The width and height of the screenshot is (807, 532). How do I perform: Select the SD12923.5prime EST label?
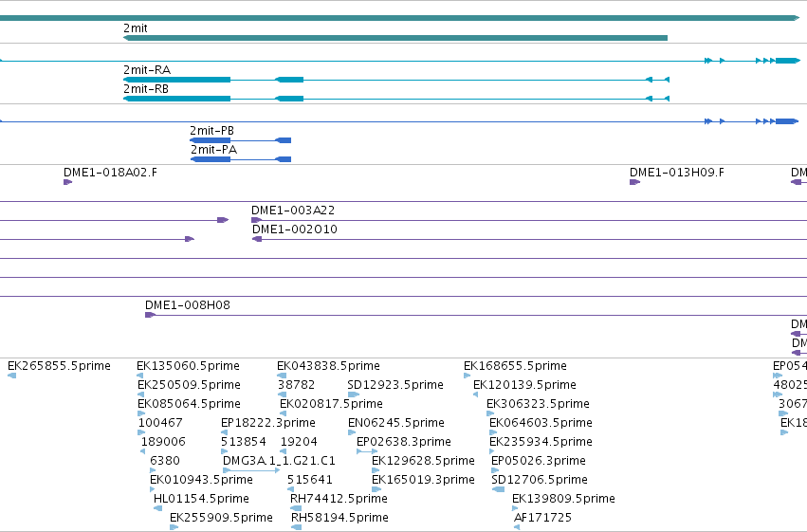coord(395,385)
